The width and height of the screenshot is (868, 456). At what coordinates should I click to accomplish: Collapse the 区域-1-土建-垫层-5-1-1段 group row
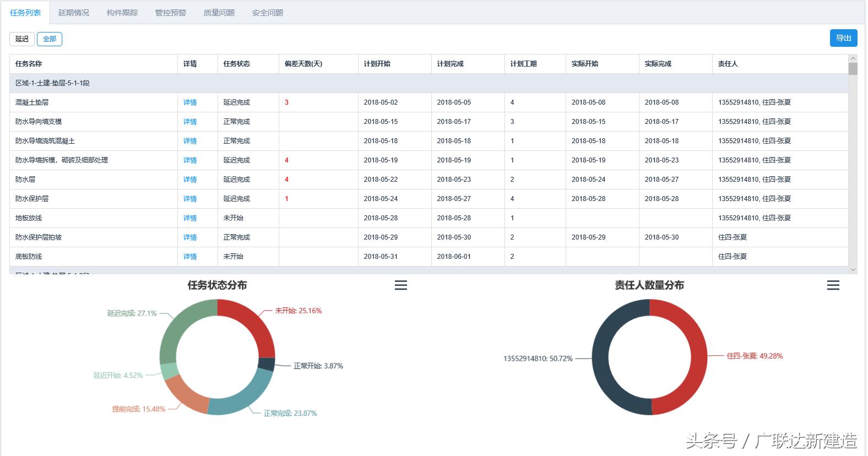pos(52,83)
